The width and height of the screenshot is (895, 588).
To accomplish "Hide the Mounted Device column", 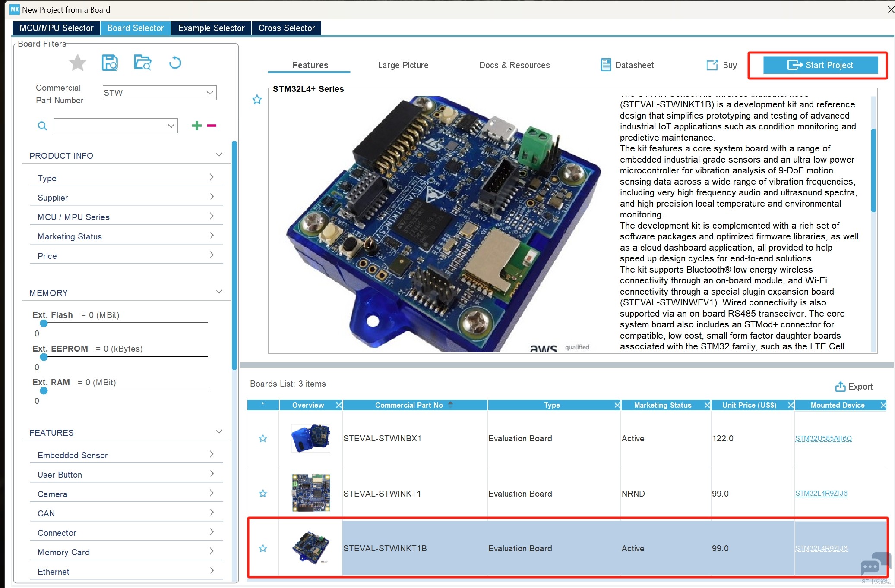I will [x=883, y=405].
